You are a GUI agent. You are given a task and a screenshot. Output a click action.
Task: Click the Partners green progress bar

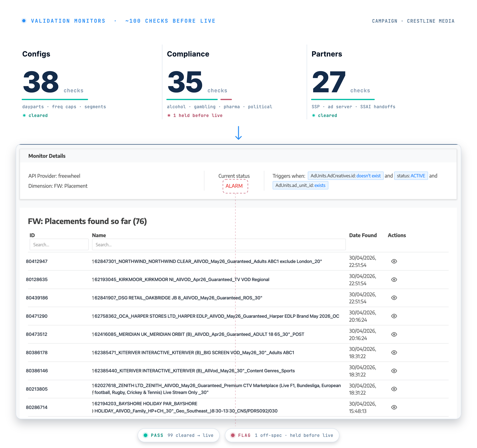point(343,99)
